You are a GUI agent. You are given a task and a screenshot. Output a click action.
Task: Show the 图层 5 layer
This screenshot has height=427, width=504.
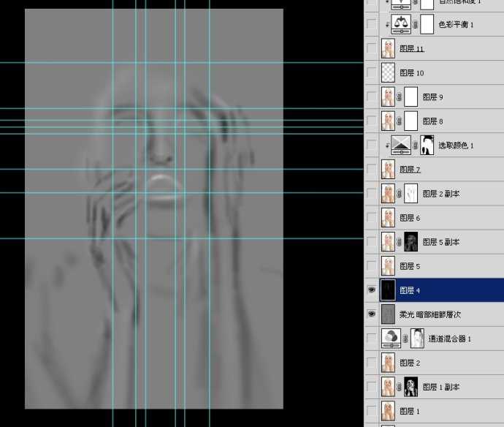372,266
